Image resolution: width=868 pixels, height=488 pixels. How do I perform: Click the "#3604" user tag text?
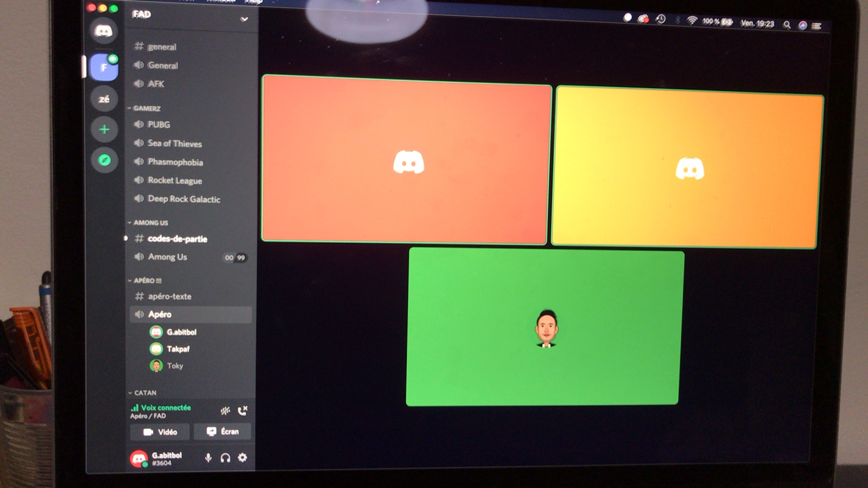click(161, 464)
